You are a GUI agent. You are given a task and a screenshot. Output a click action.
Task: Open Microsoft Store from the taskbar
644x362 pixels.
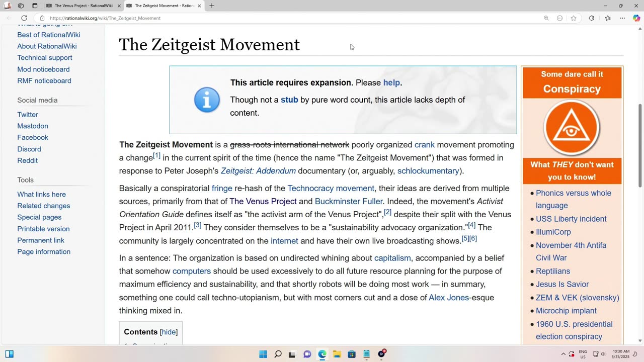(x=352, y=354)
